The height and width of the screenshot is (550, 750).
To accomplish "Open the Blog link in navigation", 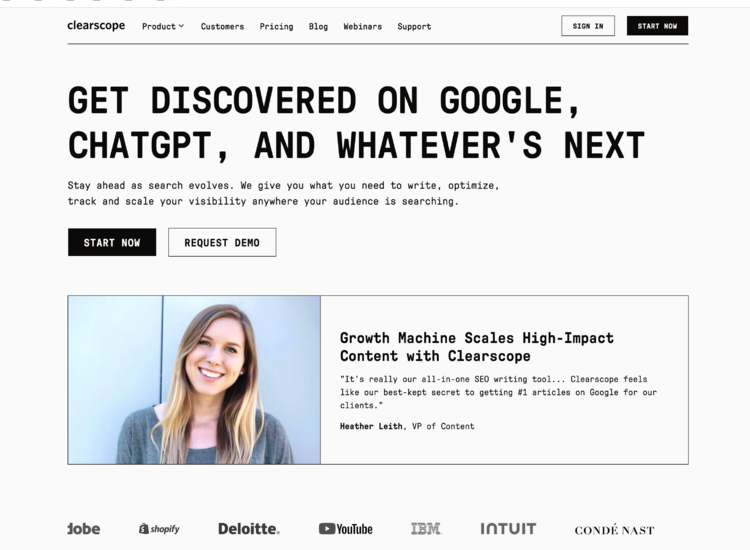I will coord(318,26).
